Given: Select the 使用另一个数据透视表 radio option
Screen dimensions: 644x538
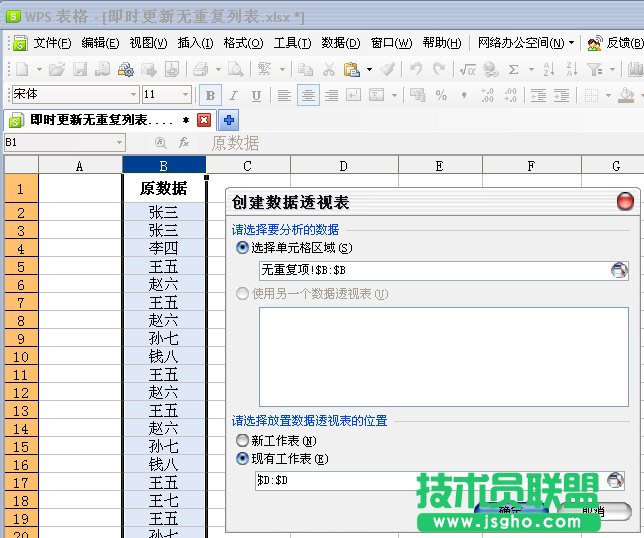Looking at the screenshot, I should pos(242,293).
